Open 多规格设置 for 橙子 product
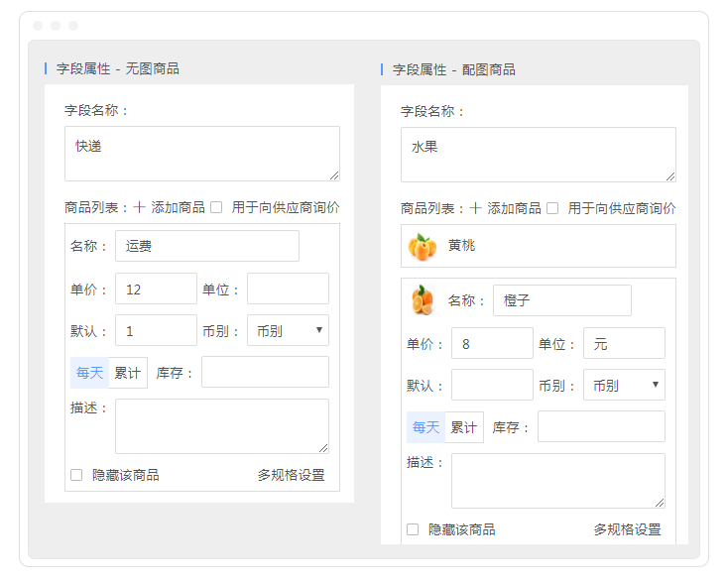The image size is (728, 580). [627, 529]
